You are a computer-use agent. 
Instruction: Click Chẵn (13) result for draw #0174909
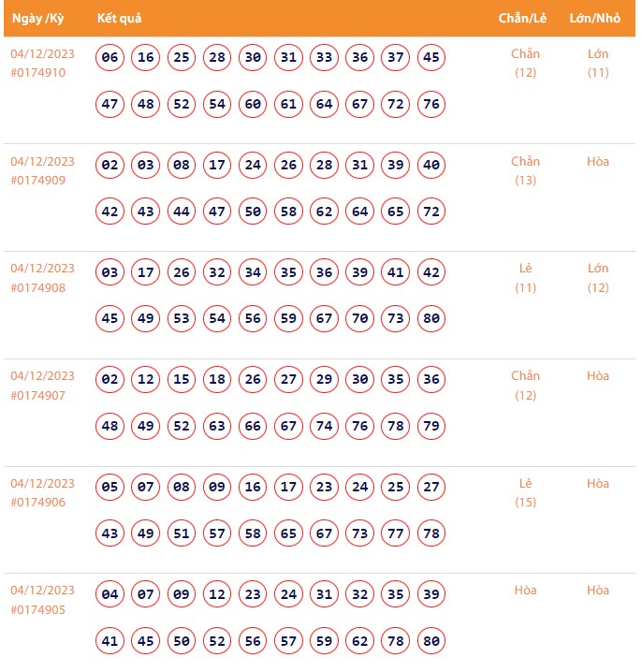525,170
